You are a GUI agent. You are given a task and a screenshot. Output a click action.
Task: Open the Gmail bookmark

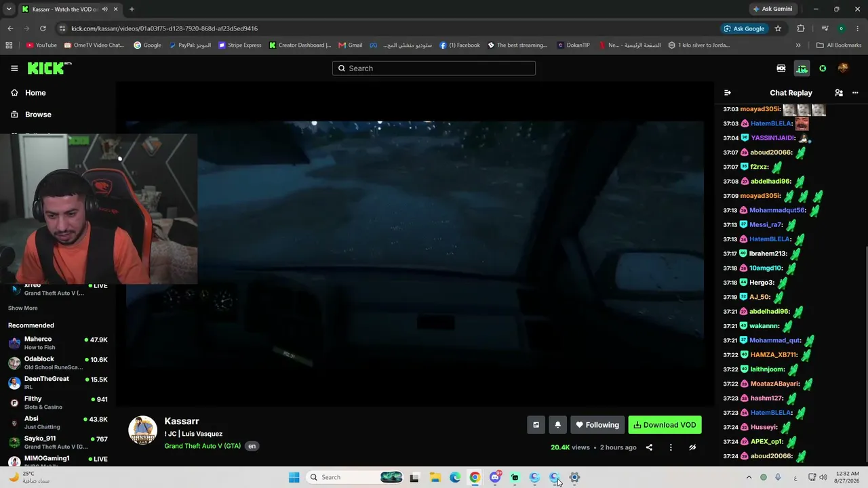pyautogui.click(x=350, y=45)
